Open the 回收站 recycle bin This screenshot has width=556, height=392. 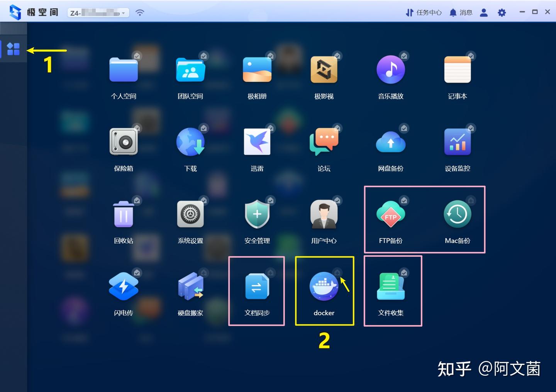pos(123,214)
